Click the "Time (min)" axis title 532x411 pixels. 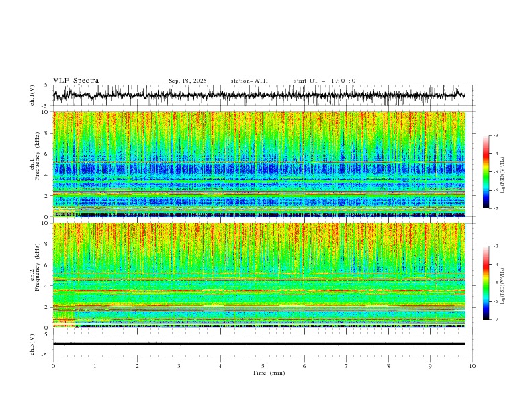point(269,373)
